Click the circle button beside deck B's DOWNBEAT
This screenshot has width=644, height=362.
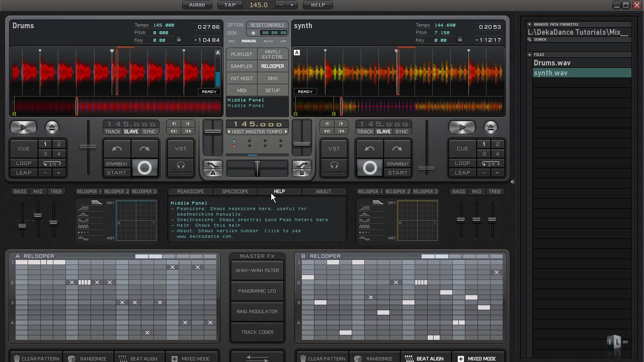tap(370, 168)
